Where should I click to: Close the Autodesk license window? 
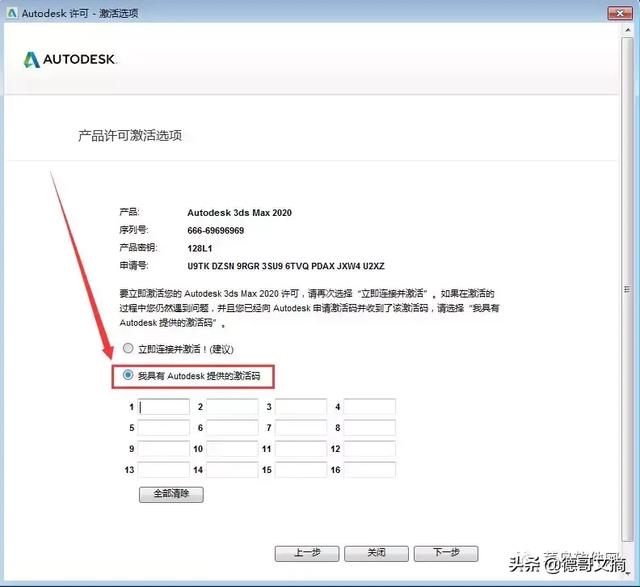pos(620,13)
